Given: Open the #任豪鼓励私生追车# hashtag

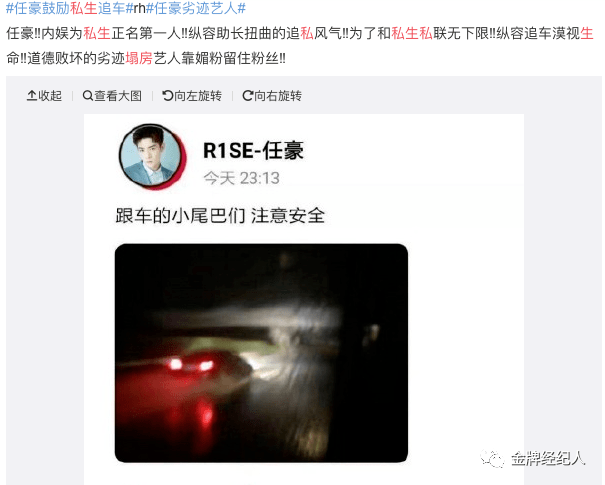Looking at the screenshot, I should click(69, 8).
